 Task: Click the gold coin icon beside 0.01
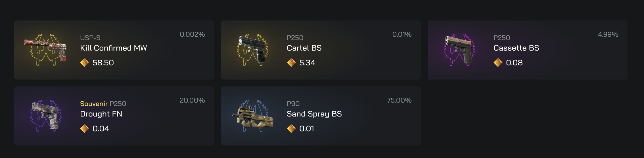291,128
